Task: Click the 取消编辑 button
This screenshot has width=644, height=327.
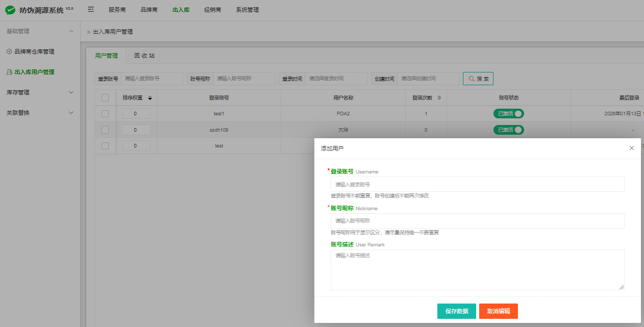Action: pos(499,311)
